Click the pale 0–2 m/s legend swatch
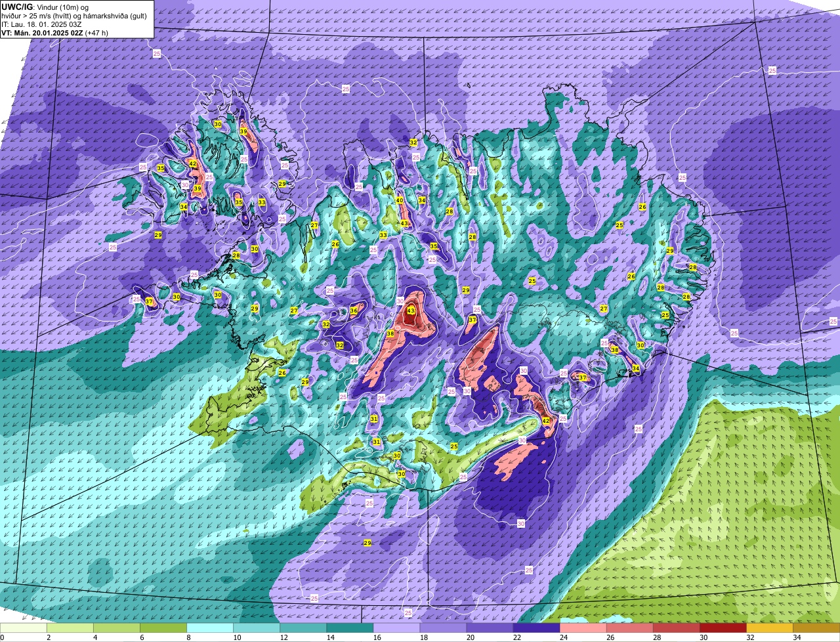The width and height of the screenshot is (840, 642). tap(24, 628)
